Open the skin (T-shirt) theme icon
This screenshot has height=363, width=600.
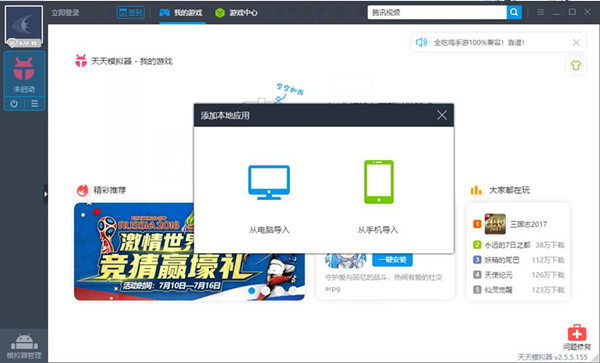(576, 65)
